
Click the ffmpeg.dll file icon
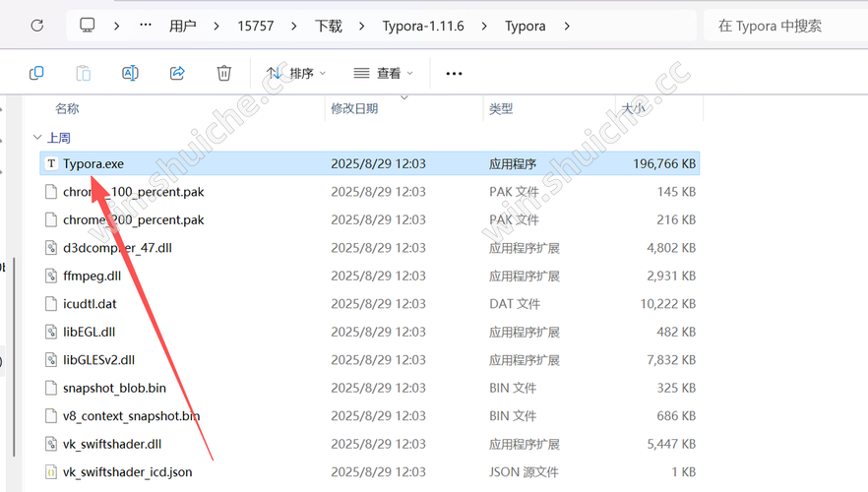pos(51,276)
